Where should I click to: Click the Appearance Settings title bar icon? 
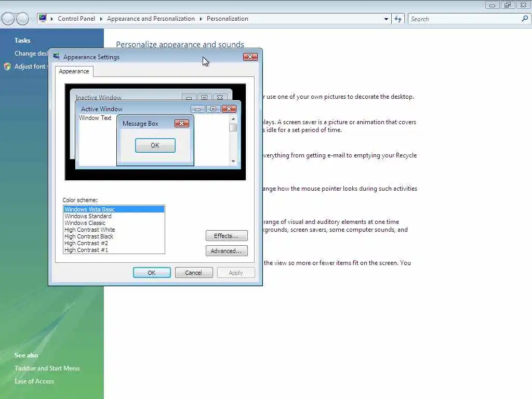coord(56,56)
